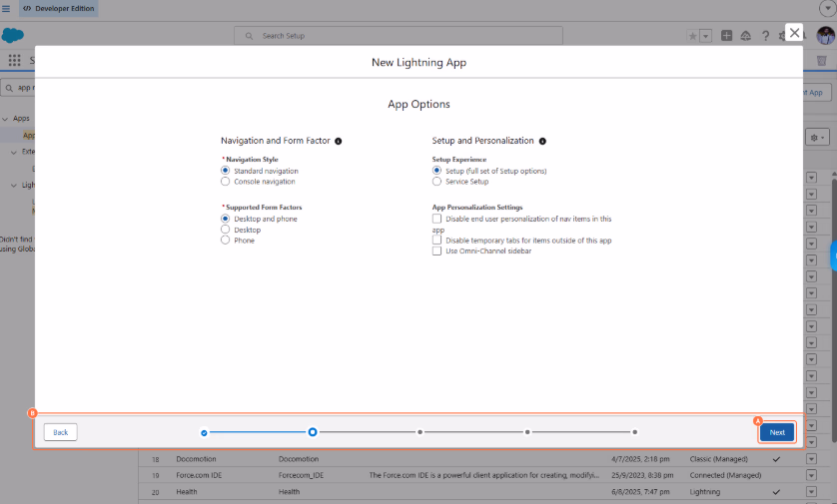Click the fourth progress step dot
The width and height of the screenshot is (837, 504).
(527, 432)
